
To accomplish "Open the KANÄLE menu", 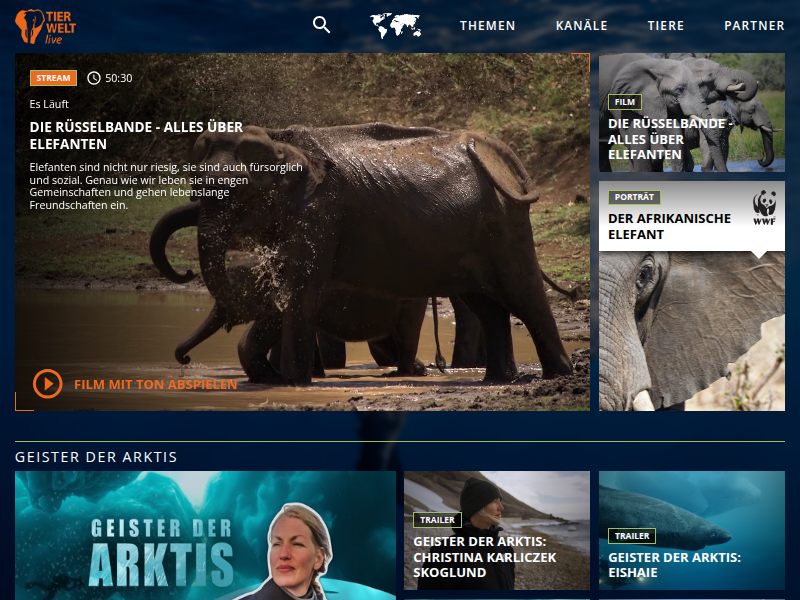I will coord(581,26).
